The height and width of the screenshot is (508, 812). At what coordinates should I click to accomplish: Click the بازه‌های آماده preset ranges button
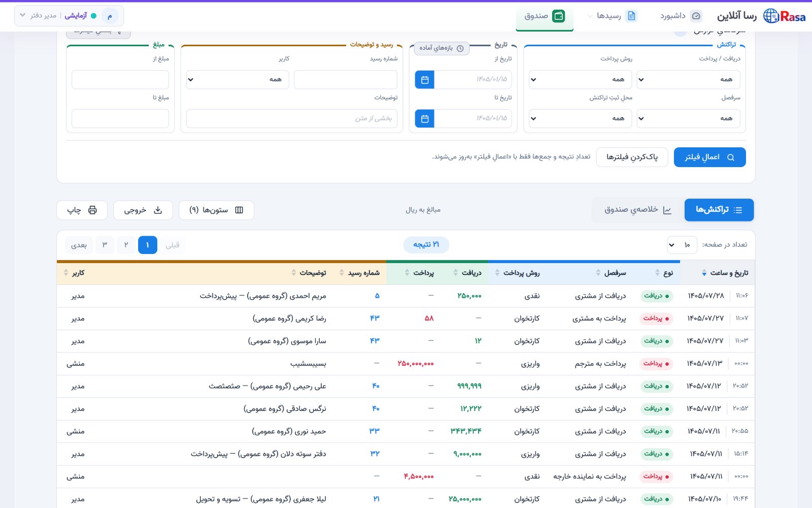442,48
